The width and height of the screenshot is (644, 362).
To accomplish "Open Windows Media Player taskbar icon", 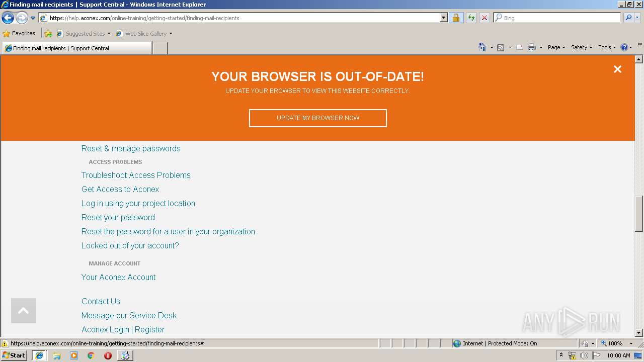I will pos(74,355).
